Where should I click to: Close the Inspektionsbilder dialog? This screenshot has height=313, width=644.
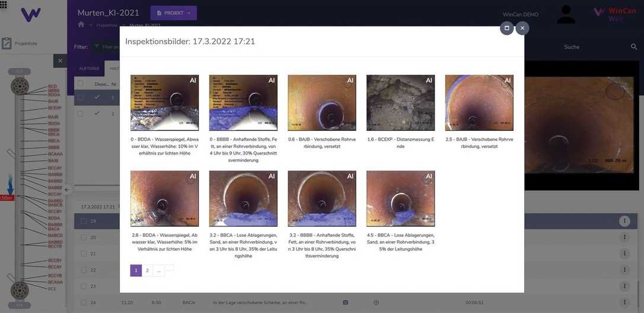(x=522, y=28)
